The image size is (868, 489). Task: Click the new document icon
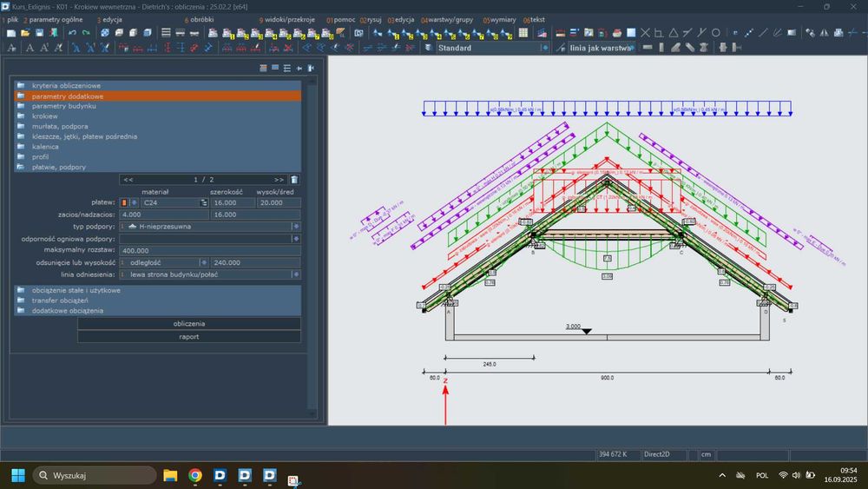point(10,33)
